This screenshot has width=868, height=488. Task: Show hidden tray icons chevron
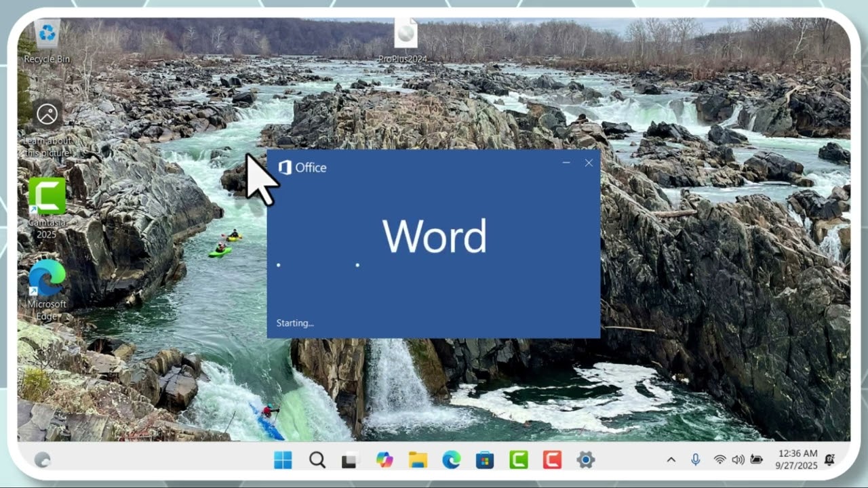click(671, 460)
